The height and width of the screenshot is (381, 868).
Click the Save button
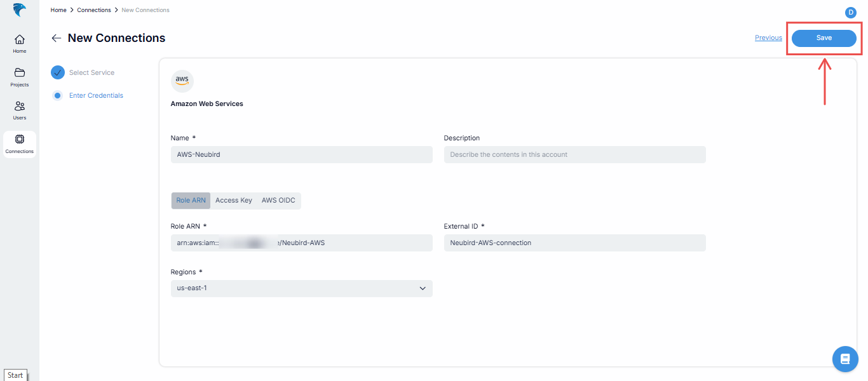824,38
